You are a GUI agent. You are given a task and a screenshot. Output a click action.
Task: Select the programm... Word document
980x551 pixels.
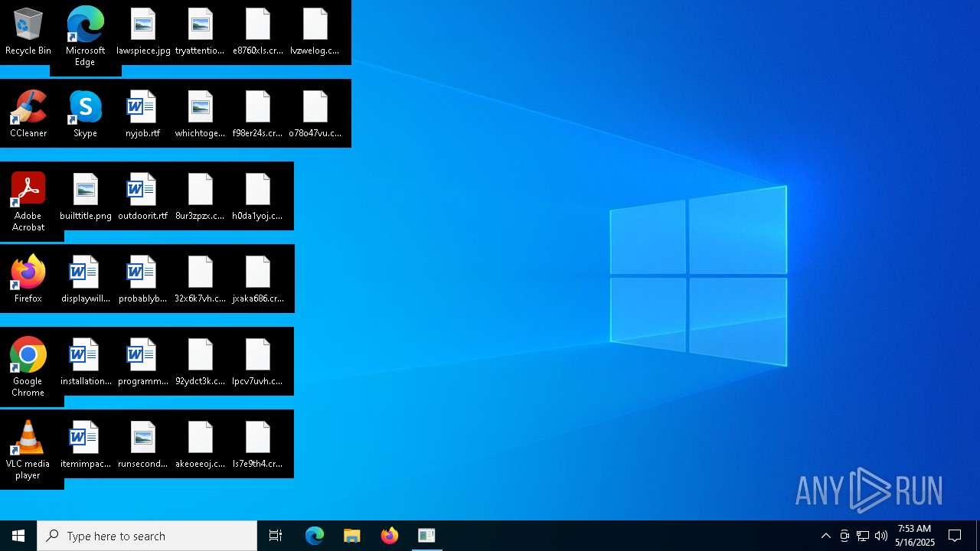(x=143, y=363)
